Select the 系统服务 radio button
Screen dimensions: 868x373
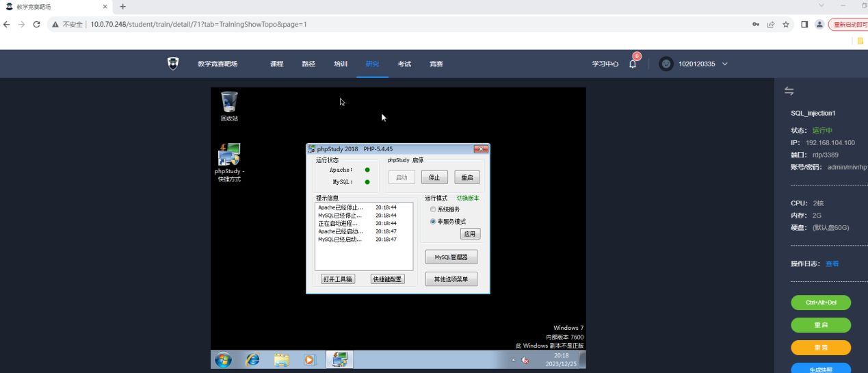(433, 209)
